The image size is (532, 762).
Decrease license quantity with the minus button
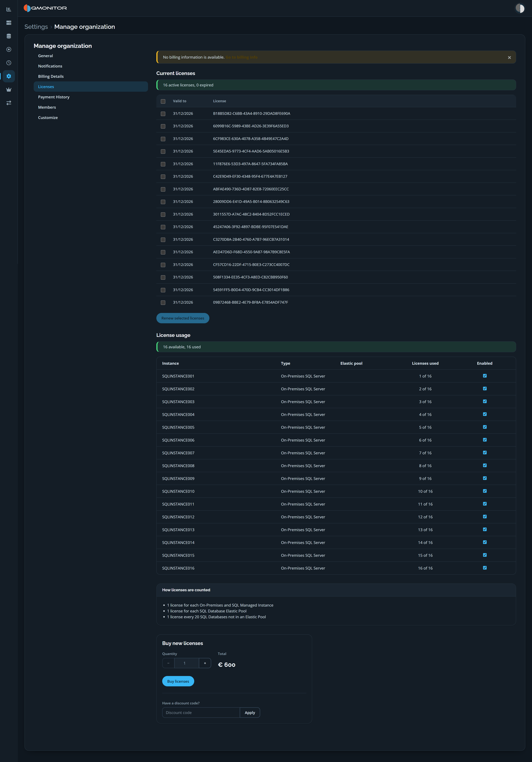[168, 663]
